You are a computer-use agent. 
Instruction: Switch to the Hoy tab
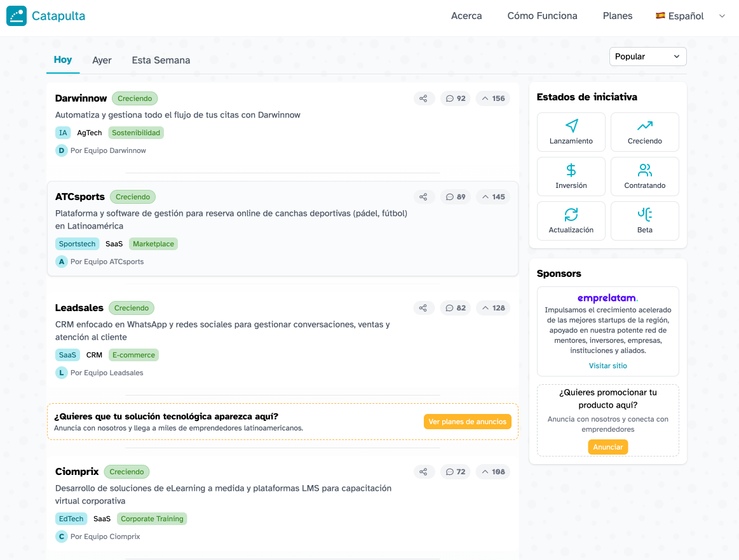point(63,60)
